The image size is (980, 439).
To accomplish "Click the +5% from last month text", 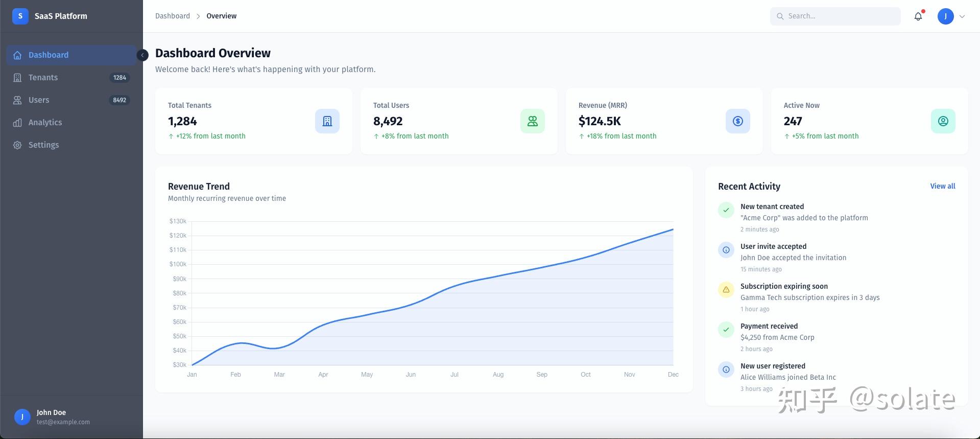I will point(825,136).
